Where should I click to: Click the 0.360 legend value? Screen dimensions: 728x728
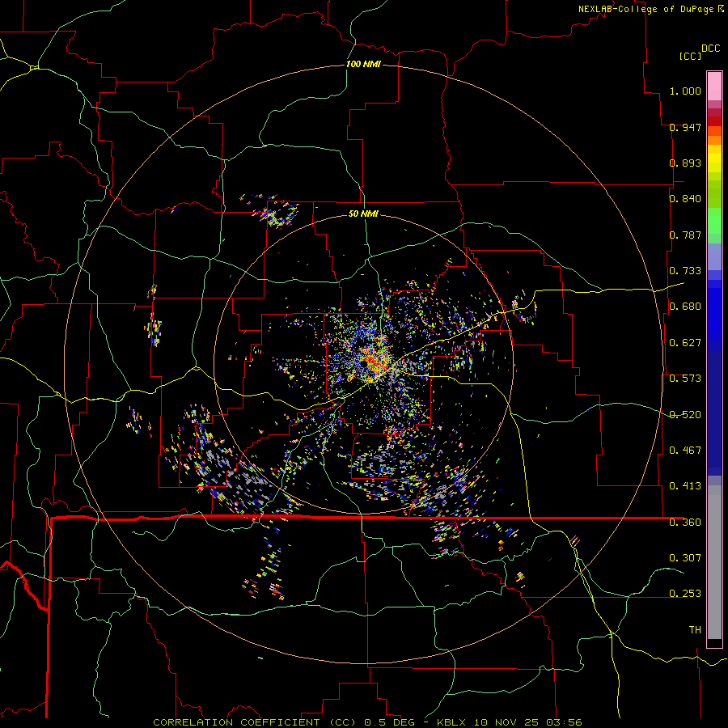(685, 523)
